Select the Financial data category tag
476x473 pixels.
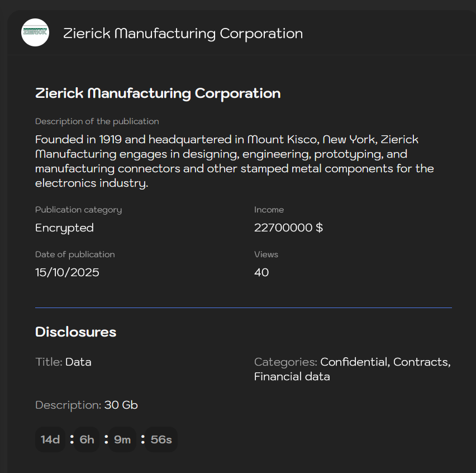coord(292,376)
